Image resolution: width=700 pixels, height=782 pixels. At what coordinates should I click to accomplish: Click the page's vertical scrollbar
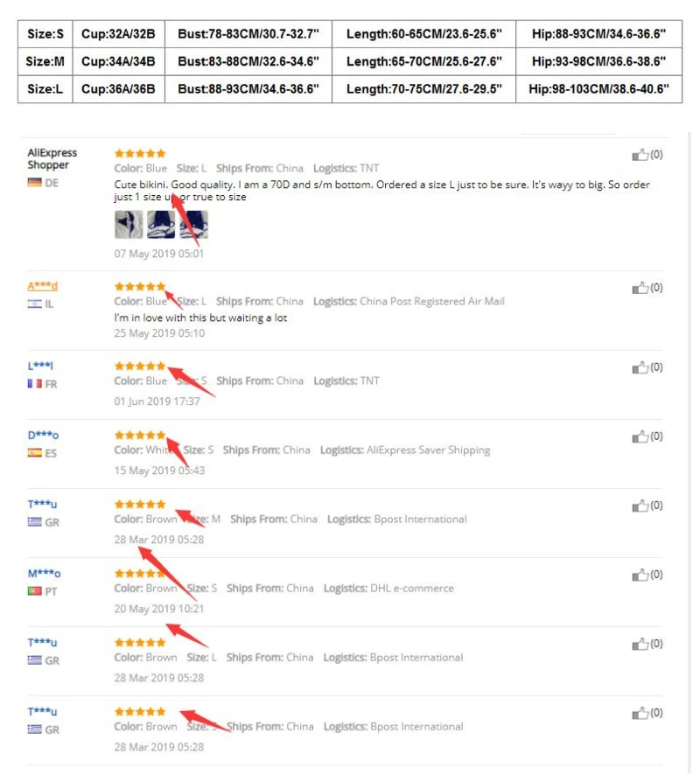coord(689,451)
